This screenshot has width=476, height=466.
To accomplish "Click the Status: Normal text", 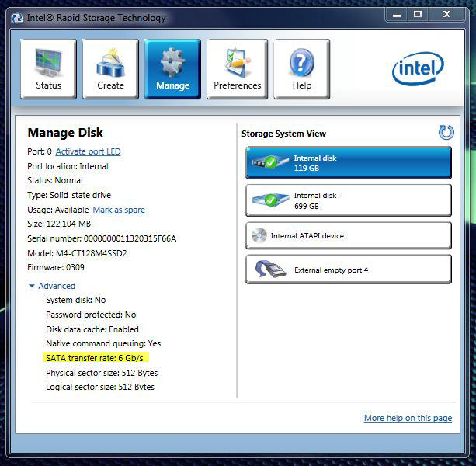I will click(x=55, y=180).
